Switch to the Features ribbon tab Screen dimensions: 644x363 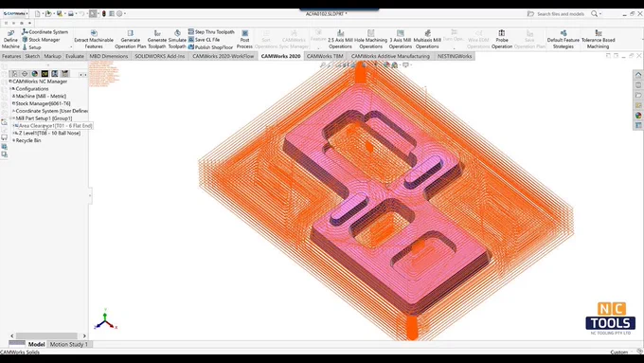(11, 56)
